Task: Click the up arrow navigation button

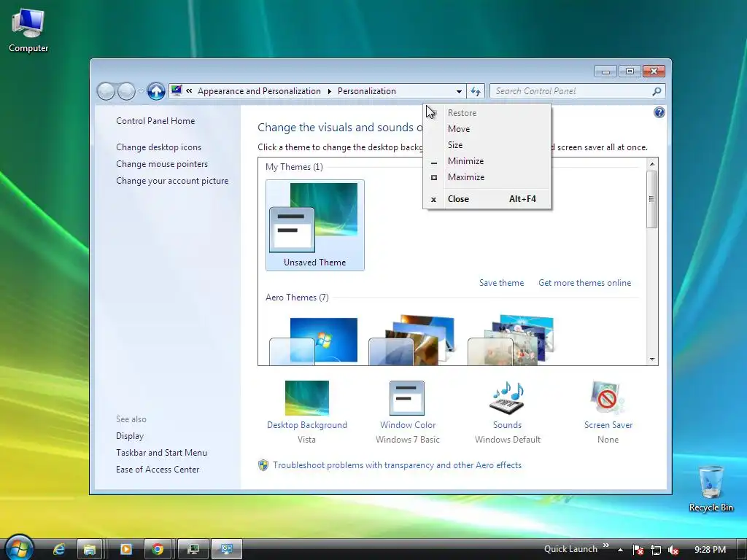Action: pos(156,91)
